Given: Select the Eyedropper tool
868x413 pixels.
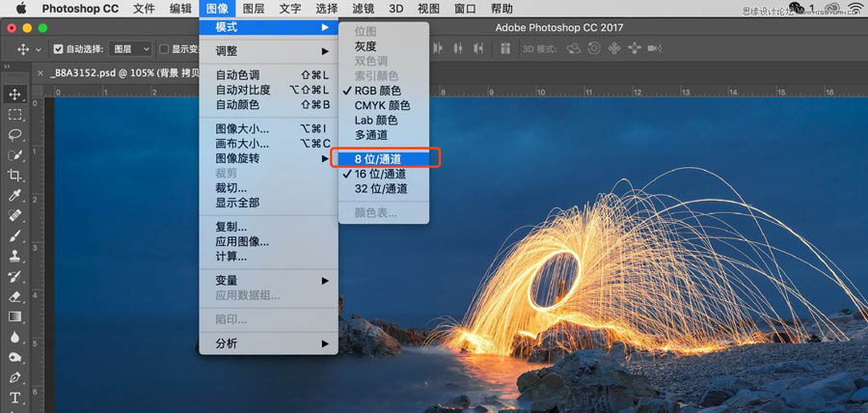Looking at the screenshot, I should tap(14, 196).
